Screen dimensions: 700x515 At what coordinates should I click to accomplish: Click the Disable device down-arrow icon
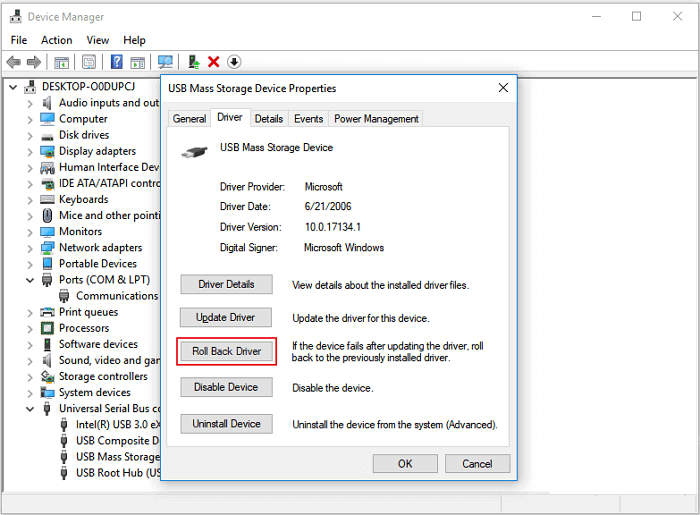(x=234, y=62)
